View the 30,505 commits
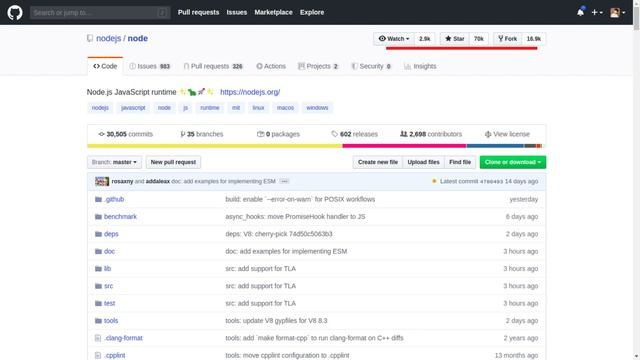 pyautogui.click(x=126, y=134)
